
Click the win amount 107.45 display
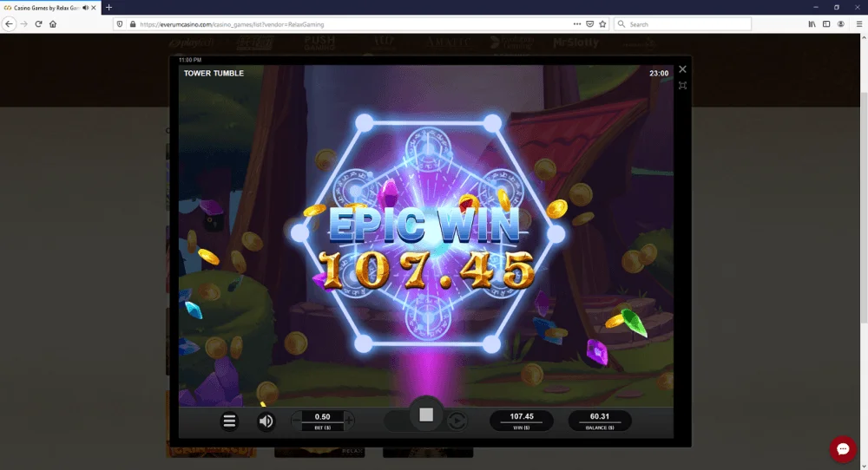522,421
